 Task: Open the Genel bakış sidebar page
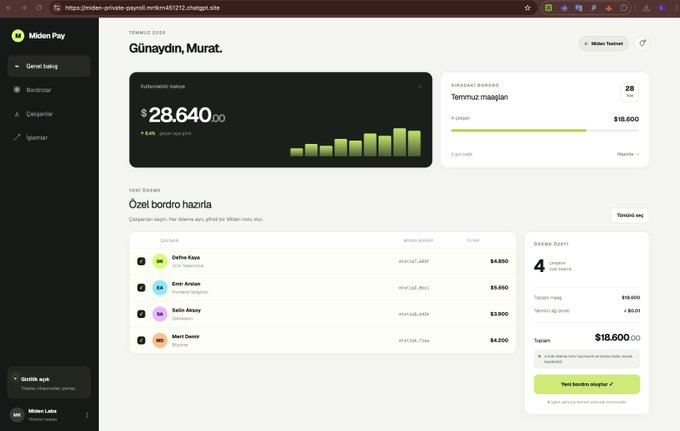[x=49, y=66]
